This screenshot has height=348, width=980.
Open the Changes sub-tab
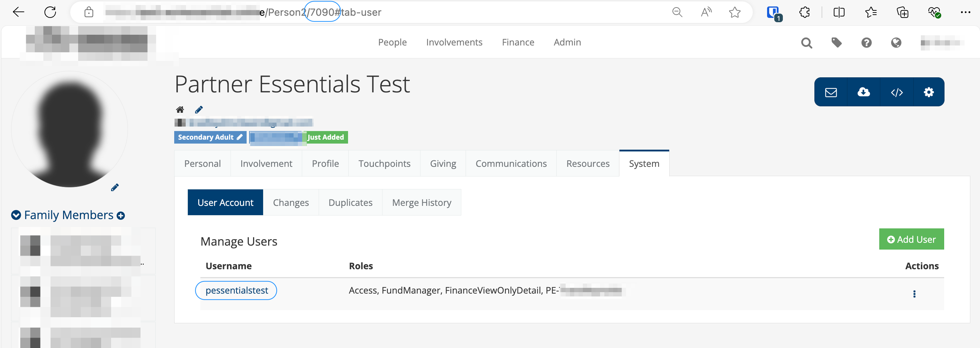291,203
